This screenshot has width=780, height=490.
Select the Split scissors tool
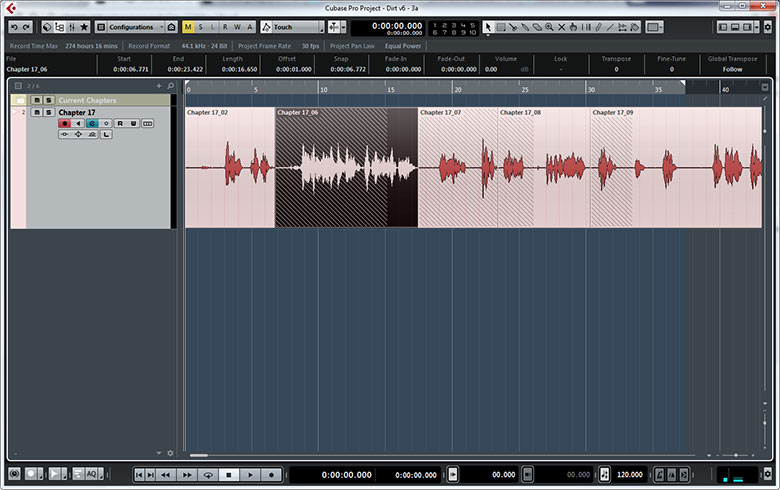[x=513, y=27]
